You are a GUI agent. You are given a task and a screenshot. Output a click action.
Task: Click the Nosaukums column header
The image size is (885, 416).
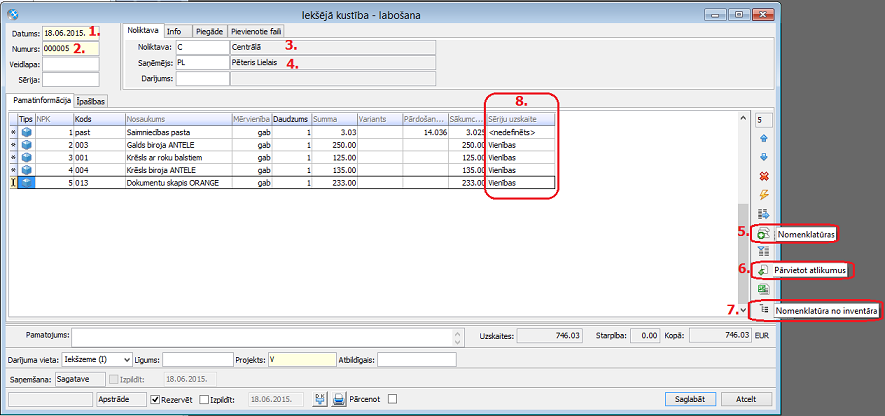coord(178,120)
